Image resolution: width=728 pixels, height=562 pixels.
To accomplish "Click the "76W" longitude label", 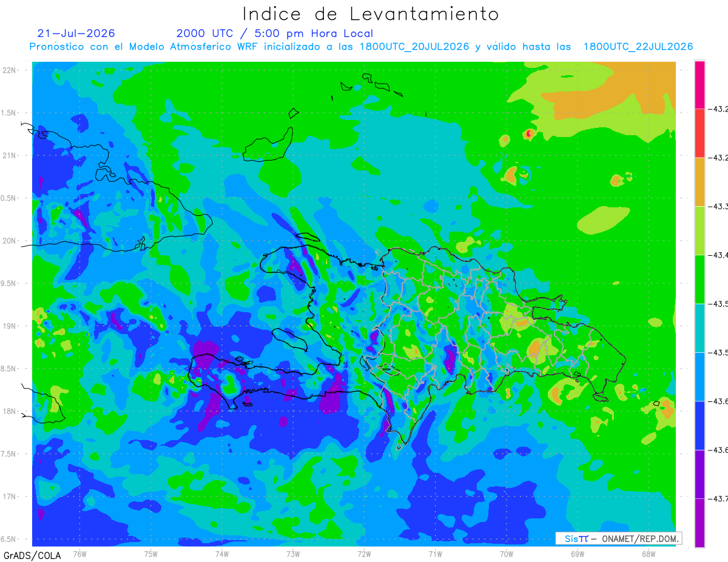I will (x=79, y=553).
